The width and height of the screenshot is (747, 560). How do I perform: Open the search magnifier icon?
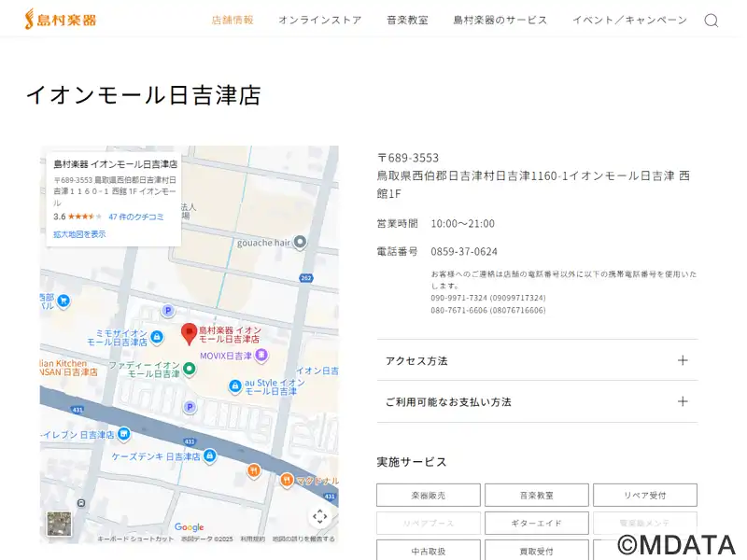coord(711,20)
